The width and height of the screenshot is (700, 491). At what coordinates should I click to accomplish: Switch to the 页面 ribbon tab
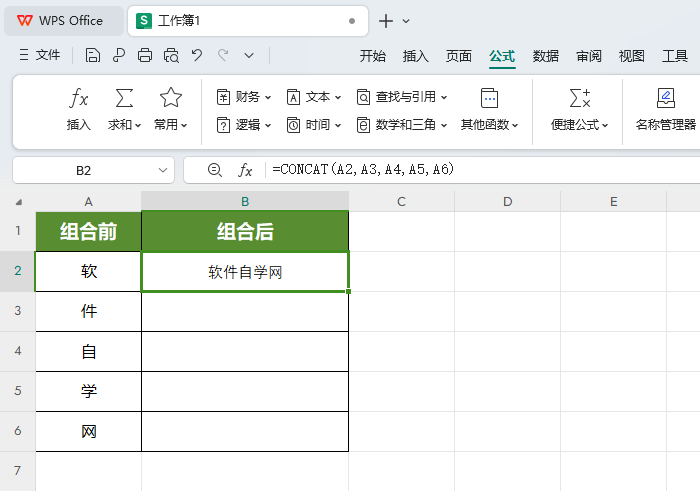[x=458, y=56]
